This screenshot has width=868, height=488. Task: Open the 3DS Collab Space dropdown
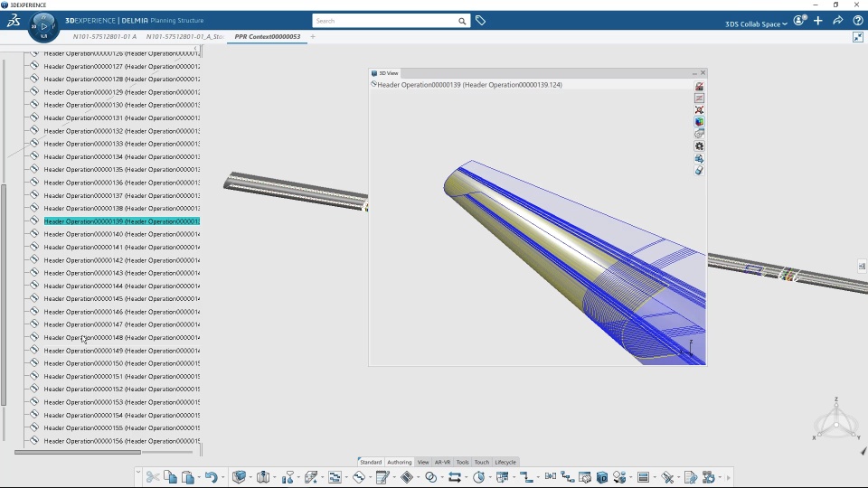756,23
